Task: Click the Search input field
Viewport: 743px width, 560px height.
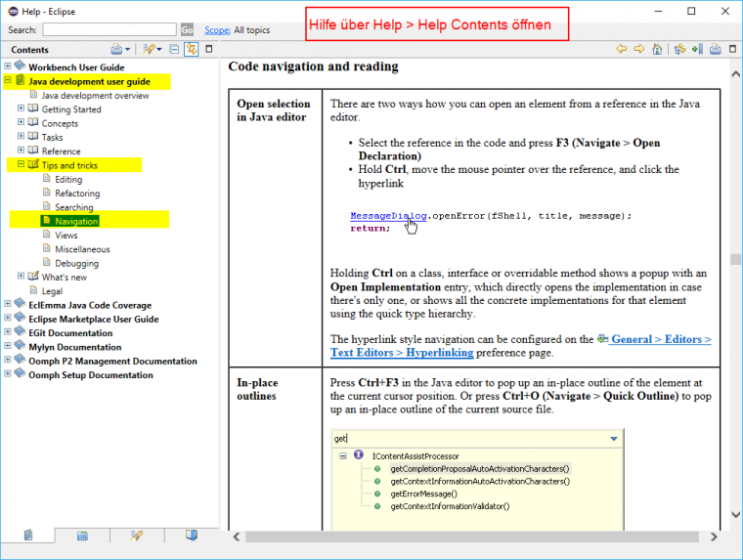Action: (109, 29)
